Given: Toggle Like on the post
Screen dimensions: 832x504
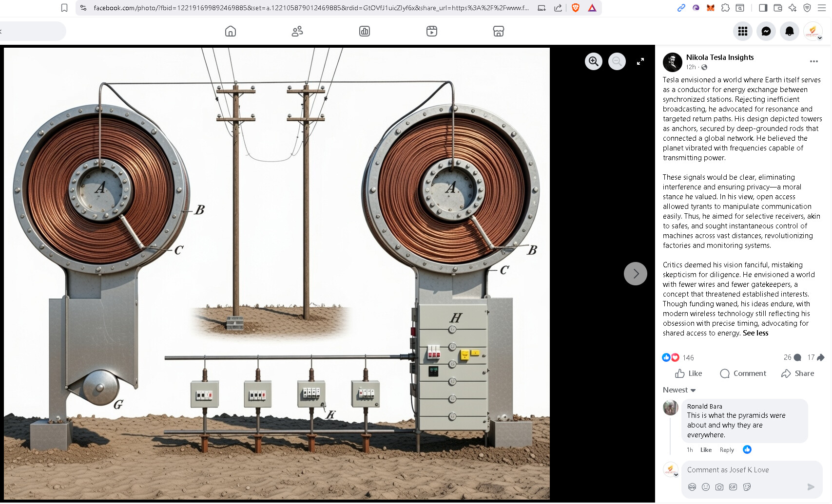Looking at the screenshot, I should click(x=689, y=373).
